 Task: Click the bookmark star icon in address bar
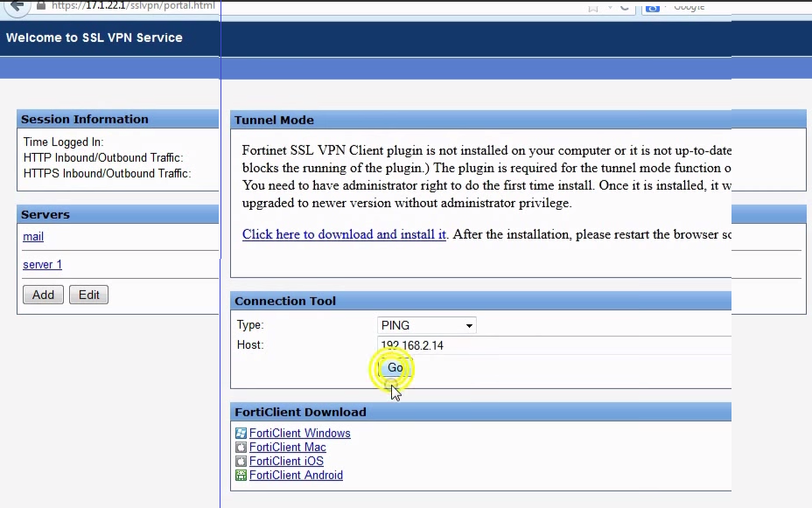(593, 7)
